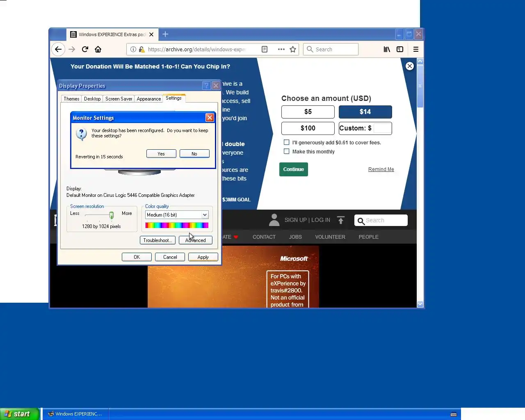Click the lock warning icon in address bar
Screen dimensions: 525x420
coord(142,49)
